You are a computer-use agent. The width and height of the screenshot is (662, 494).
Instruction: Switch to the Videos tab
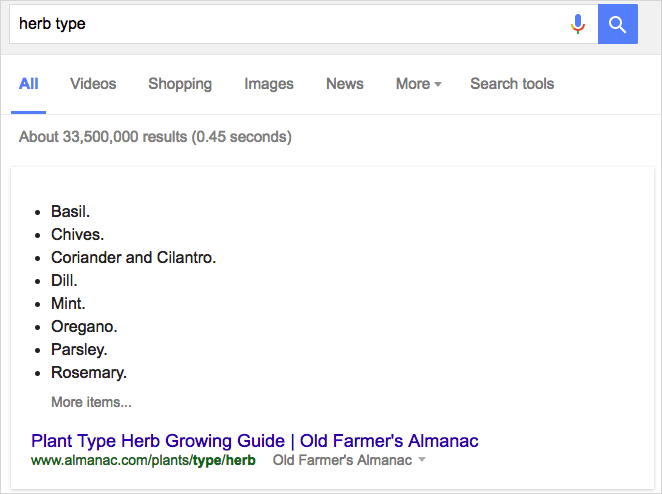pos(93,84)
